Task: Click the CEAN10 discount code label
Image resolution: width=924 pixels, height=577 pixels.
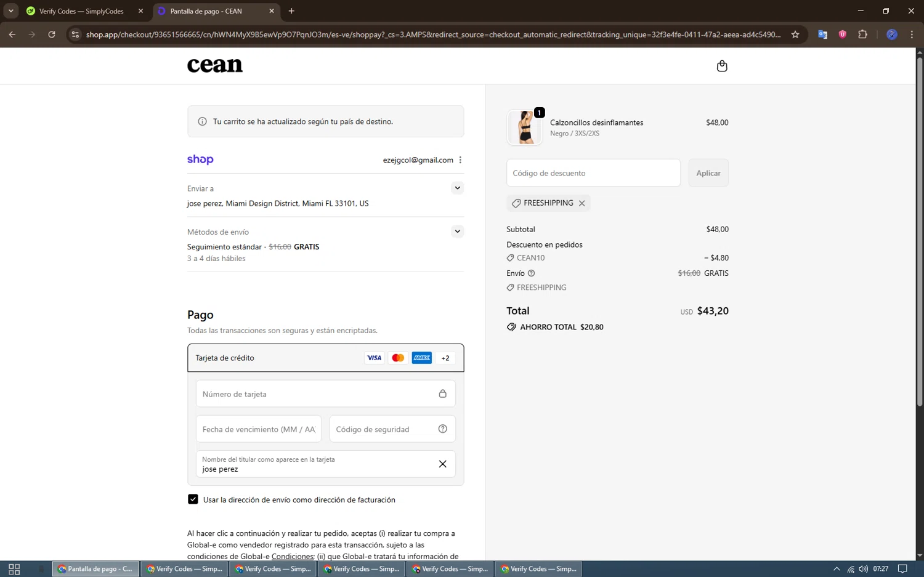Action: point(530,258)
